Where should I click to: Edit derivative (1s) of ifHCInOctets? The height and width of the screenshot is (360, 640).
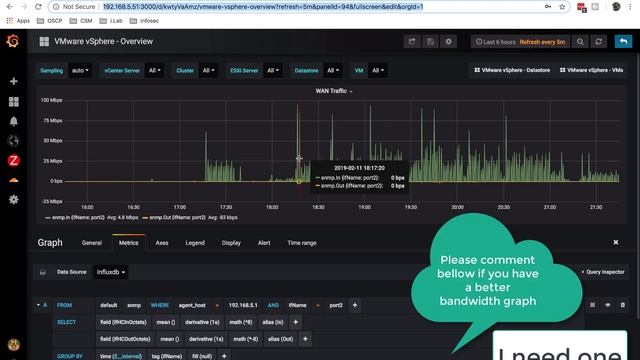tap(202, 322)
